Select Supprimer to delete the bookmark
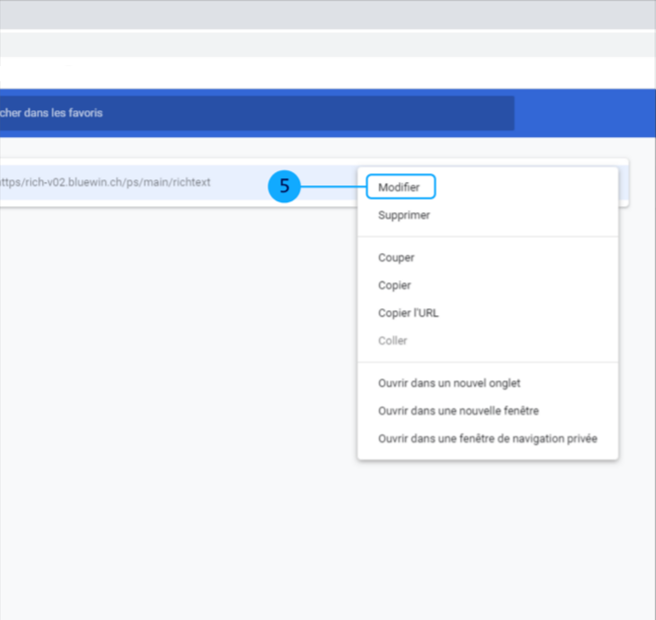This screenshot has height=620, width=656. [x=404, y=215]
